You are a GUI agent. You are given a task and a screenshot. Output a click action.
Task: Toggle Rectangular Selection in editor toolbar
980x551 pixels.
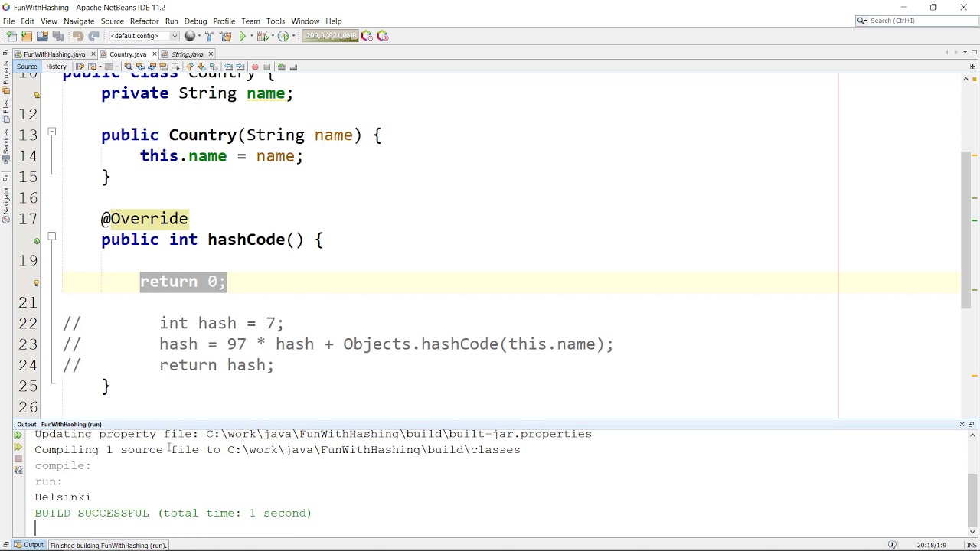(x=175, y=67)
